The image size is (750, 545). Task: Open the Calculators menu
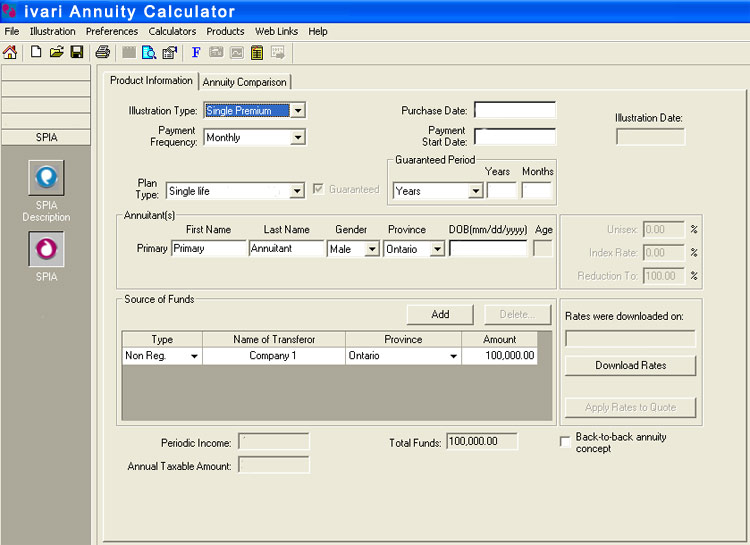[172, 32]
